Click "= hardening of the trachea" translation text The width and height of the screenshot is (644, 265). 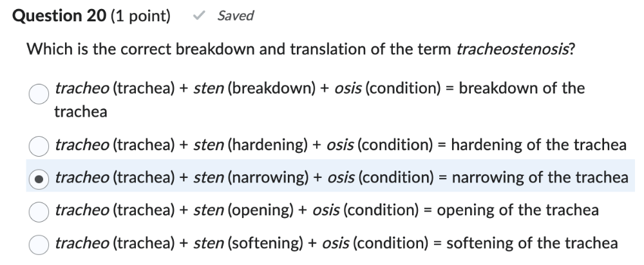[533, 145]
